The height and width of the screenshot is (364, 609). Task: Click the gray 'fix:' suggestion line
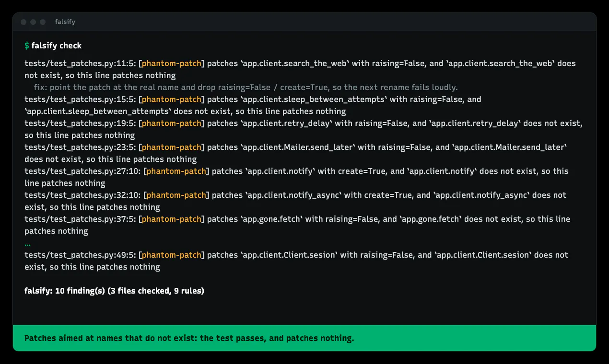click(246, 87)
